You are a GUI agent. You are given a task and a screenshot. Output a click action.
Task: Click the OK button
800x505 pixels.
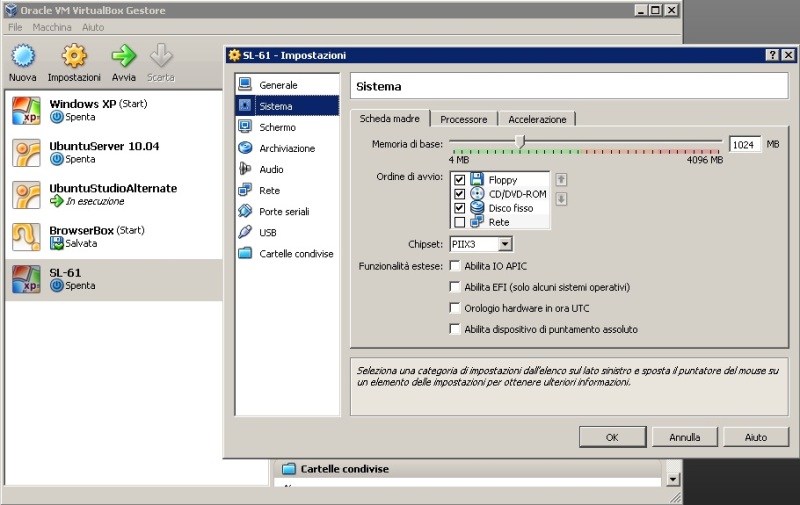[612, 437]
